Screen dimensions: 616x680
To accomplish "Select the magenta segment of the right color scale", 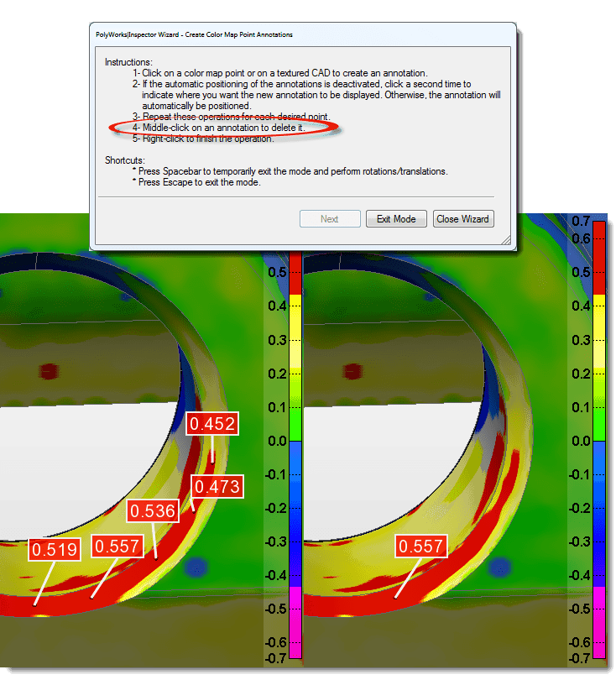I will point(599,621).
